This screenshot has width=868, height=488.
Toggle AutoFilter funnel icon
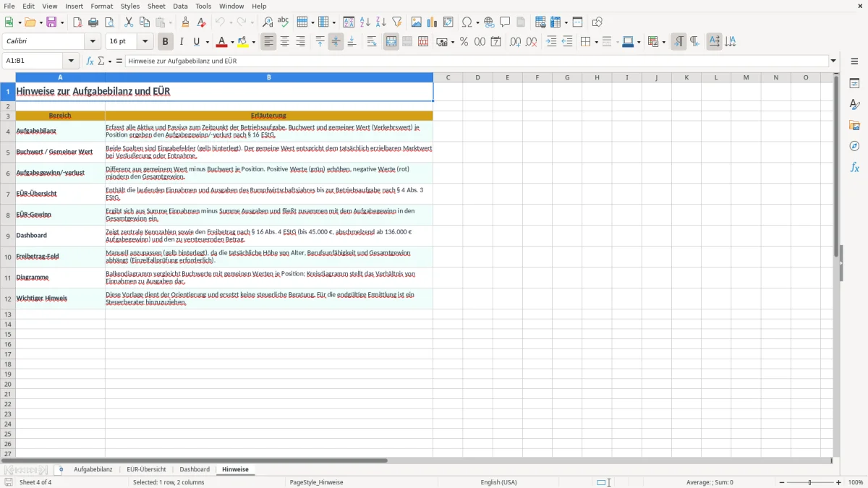tap(396, 22)
